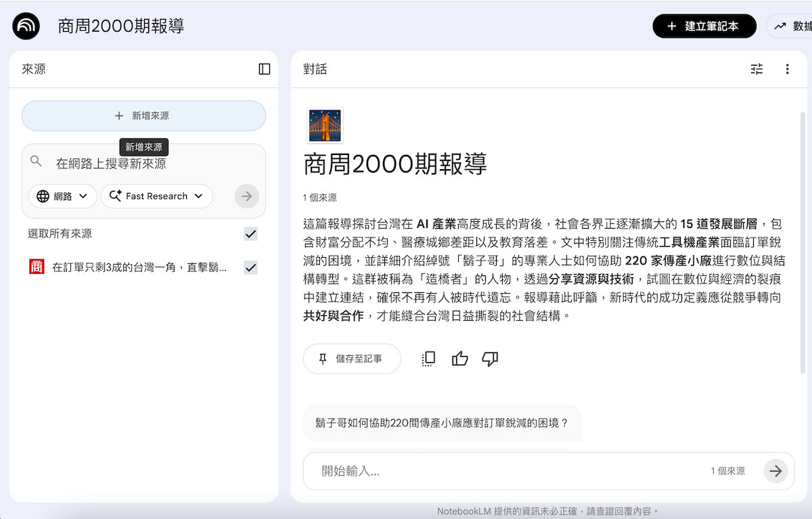Click the 商周2000期報導 notebook title at top

click(121, 26)
